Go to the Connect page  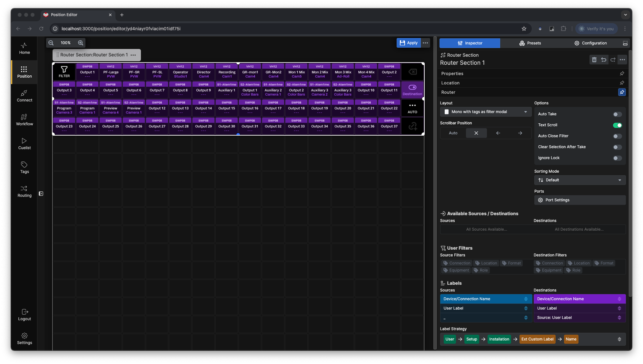(24, 96)
